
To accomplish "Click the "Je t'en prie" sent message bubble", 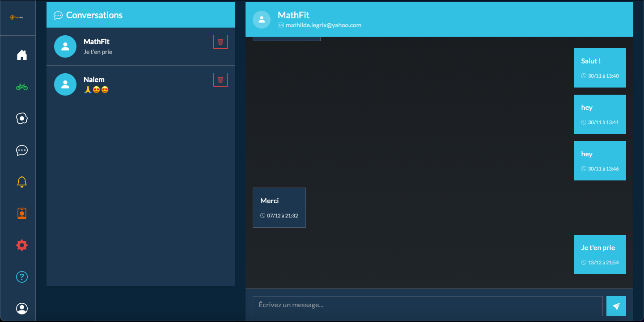I will pyautogui.click(x=600, y=255).
